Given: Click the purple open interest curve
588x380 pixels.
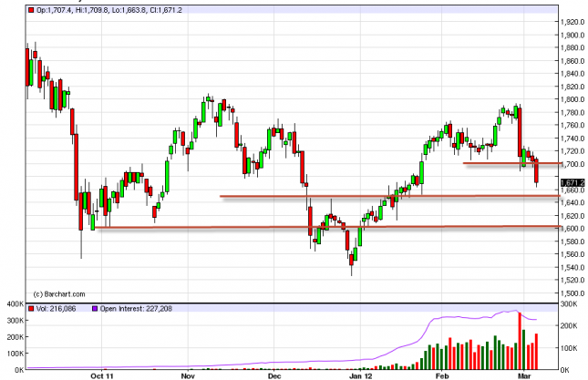Looking at the screenshot, I should (428, 328).
